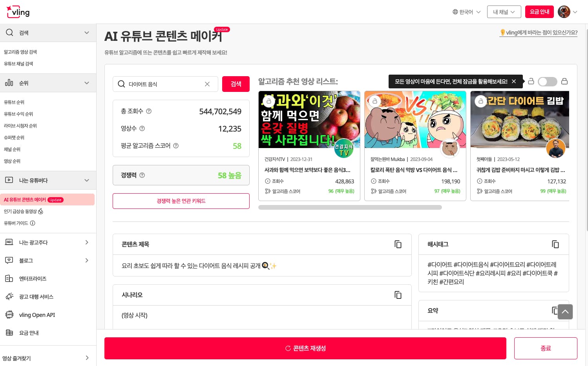588x366 pixels.
Task: Toggle the lock-all-videos switch
Action: [548, 81]
